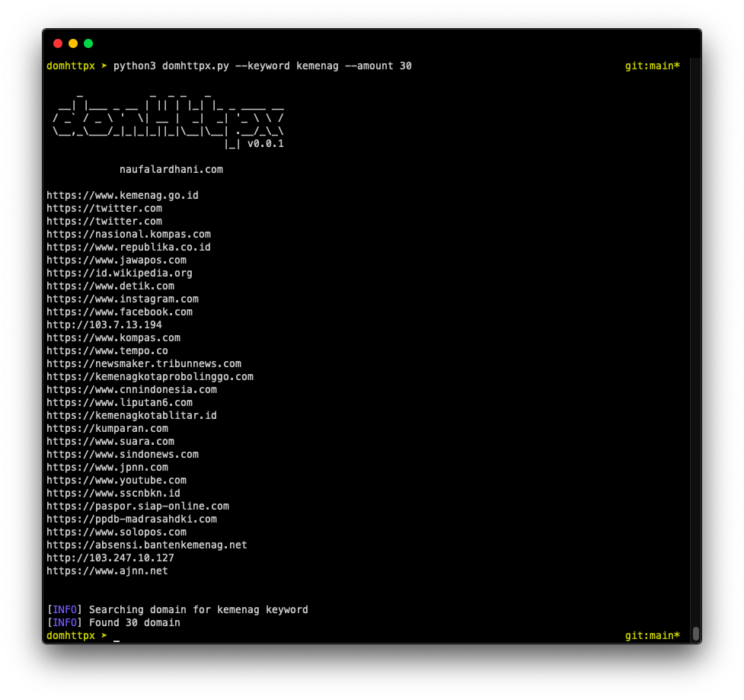Click https://paspor.siap-online.com URL
744x700 pixels.
tap(138, 507)
